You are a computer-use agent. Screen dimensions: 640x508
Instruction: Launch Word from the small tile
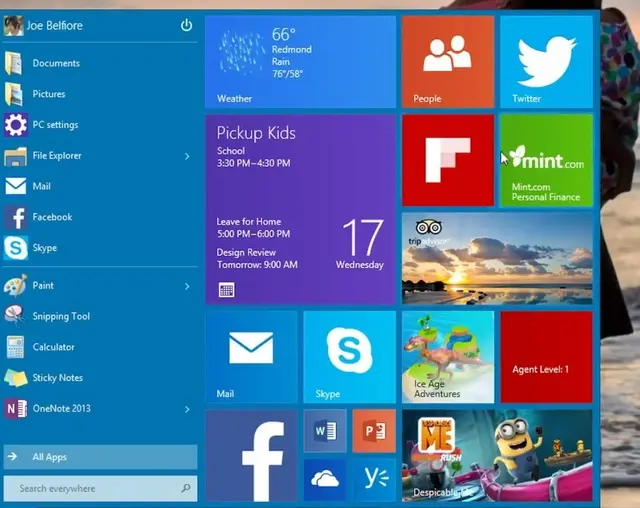point(325,431)
